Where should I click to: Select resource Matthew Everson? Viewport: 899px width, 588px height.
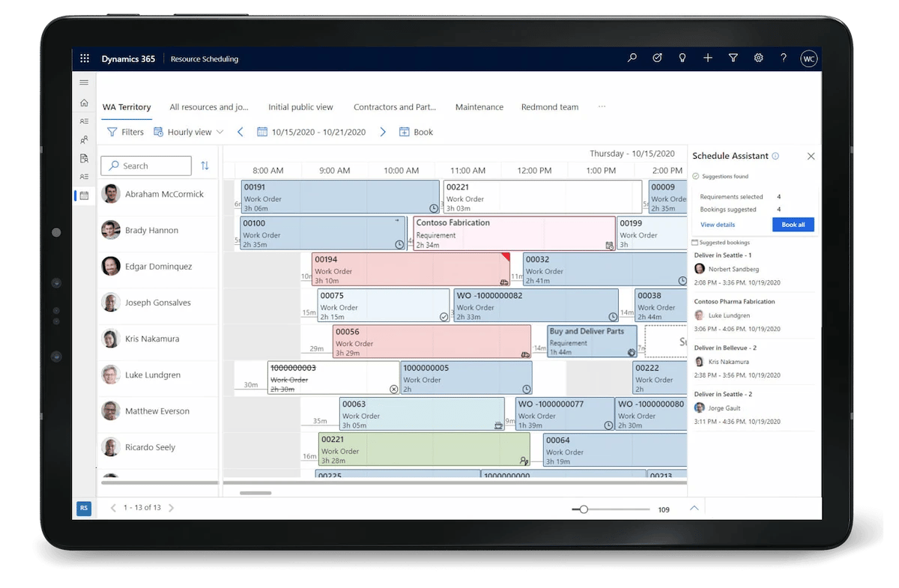point(158,410)
